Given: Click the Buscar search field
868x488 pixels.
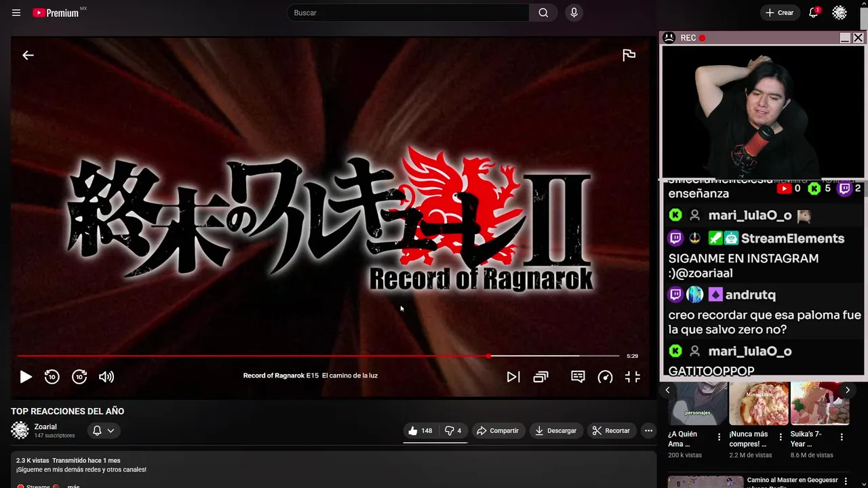Looking at the screenshot, I should click(x=408, y=13).
